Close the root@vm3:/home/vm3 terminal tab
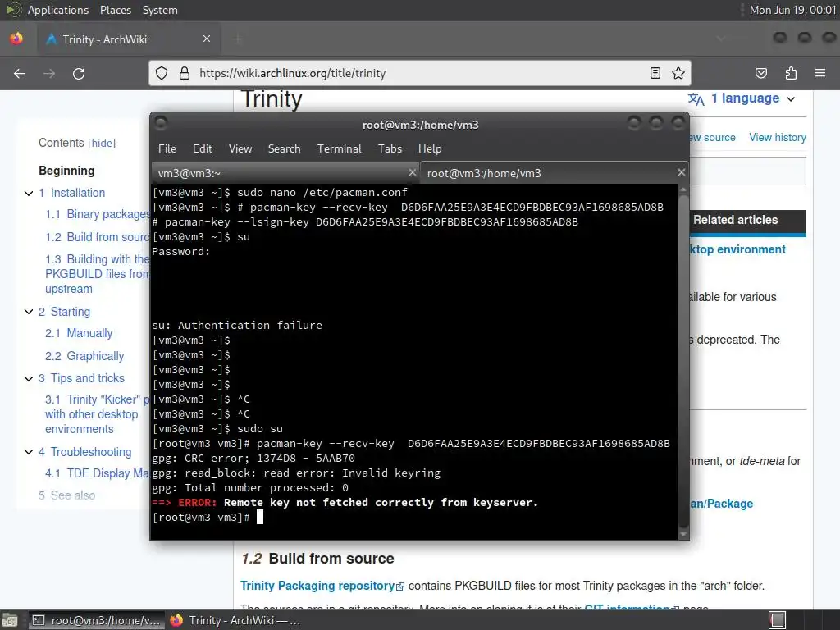Viewport: 840px width, 630px height. [681, 172]
